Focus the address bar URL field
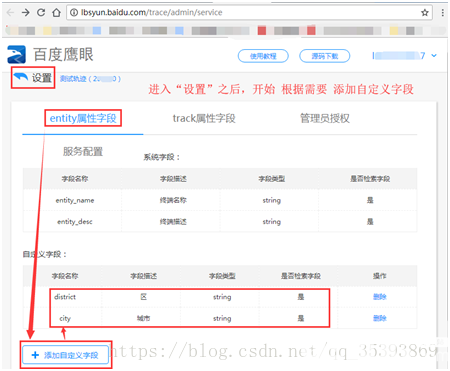The height and width of the screenshot is (371, 450). point(250,13)
